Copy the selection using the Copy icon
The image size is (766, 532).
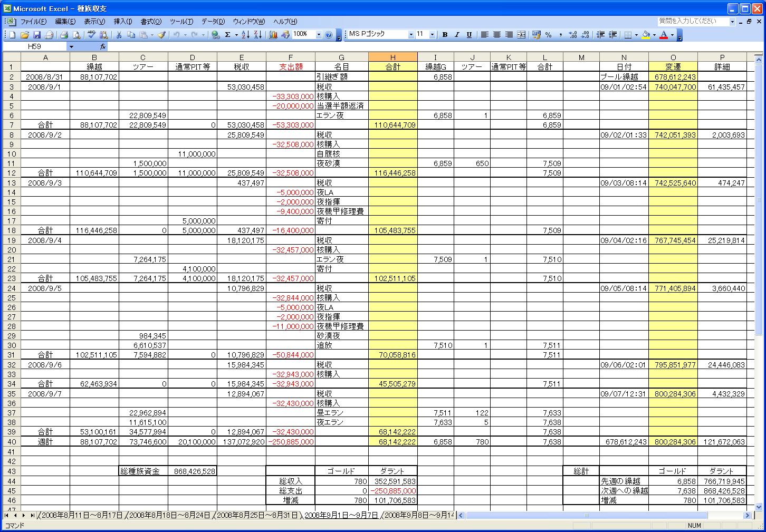coord(131,35)
